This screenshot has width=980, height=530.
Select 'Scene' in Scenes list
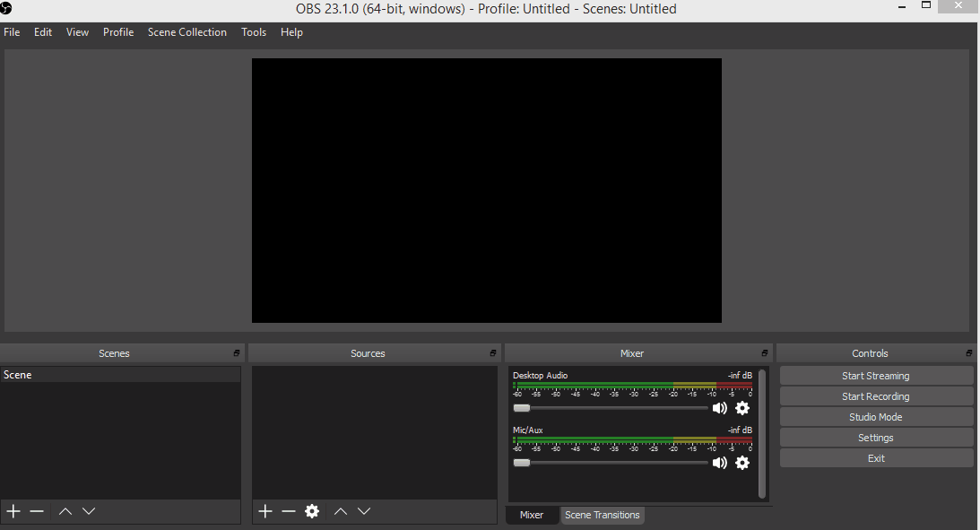coord(120,374)
